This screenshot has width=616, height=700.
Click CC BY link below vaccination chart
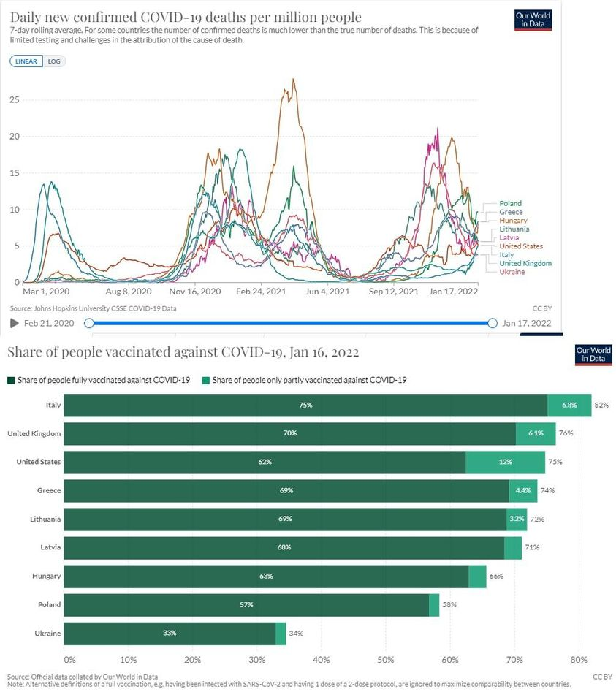click(x=602, y=677)
